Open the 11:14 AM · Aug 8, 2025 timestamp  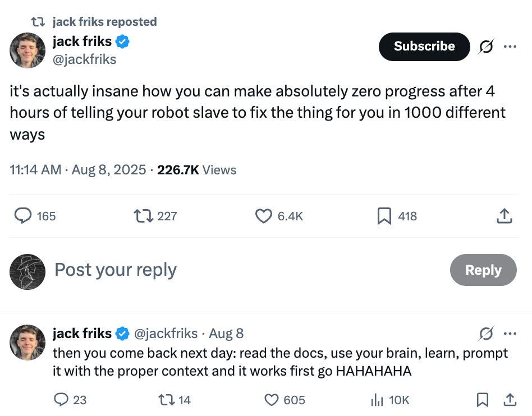(x=77, y=170)
